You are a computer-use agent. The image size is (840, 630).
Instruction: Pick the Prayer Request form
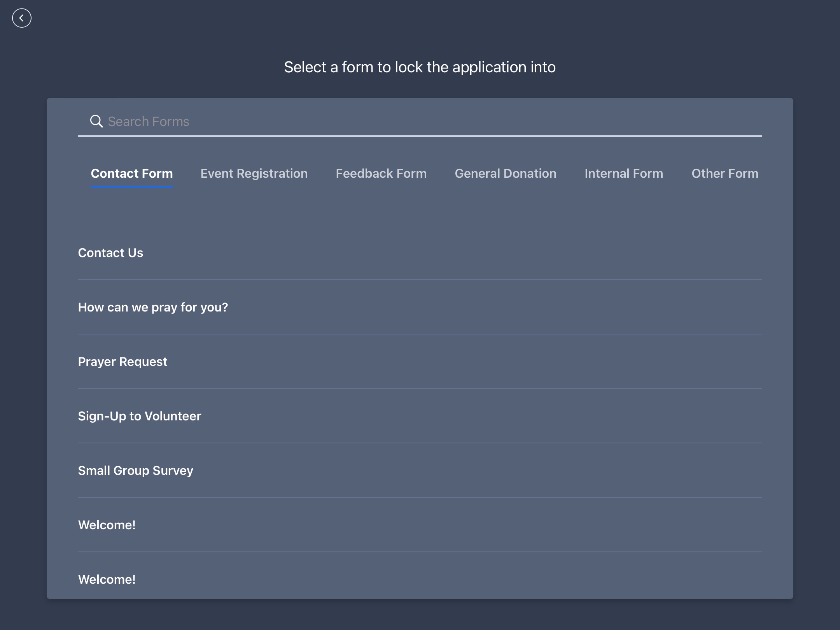coord(122,362)
